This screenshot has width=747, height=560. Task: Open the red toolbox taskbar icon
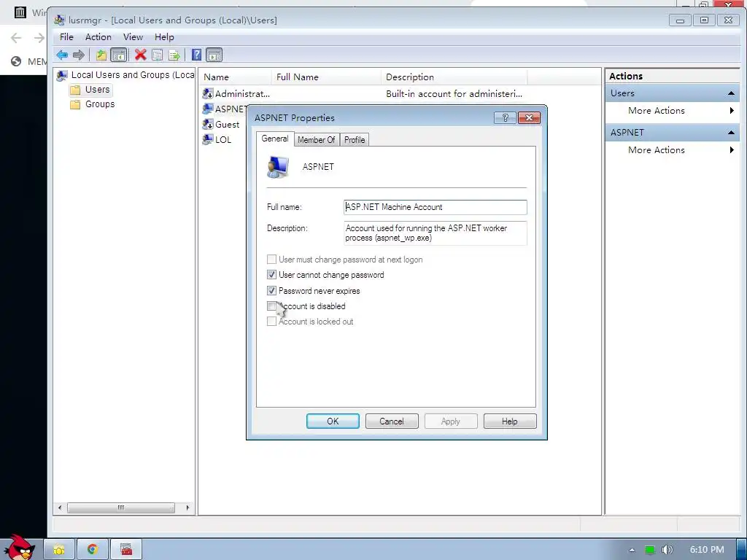(x=126, y=550)
